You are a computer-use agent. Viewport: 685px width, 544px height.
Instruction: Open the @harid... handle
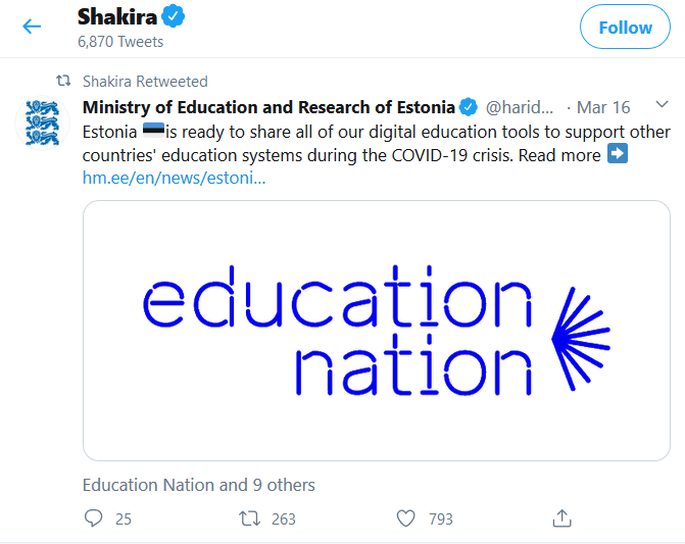coord(519,107)
